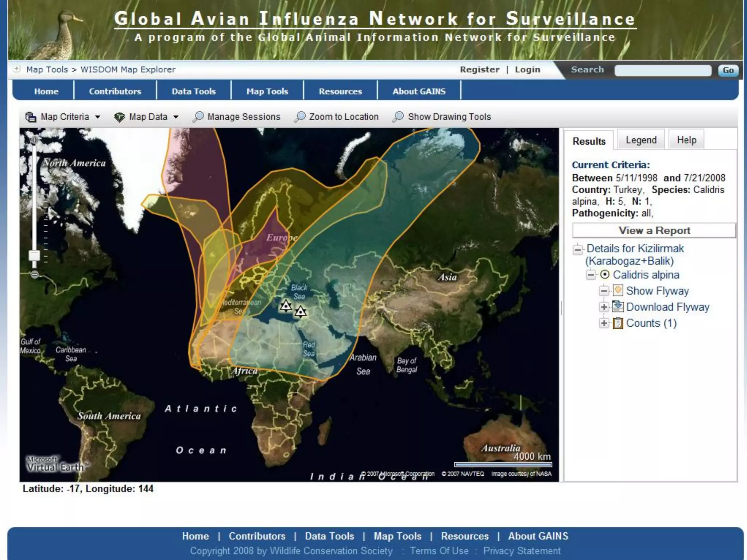Screen dimensions: 747x560
Task: Click the Latitude Longitude readout text
Action: point(88,489)
